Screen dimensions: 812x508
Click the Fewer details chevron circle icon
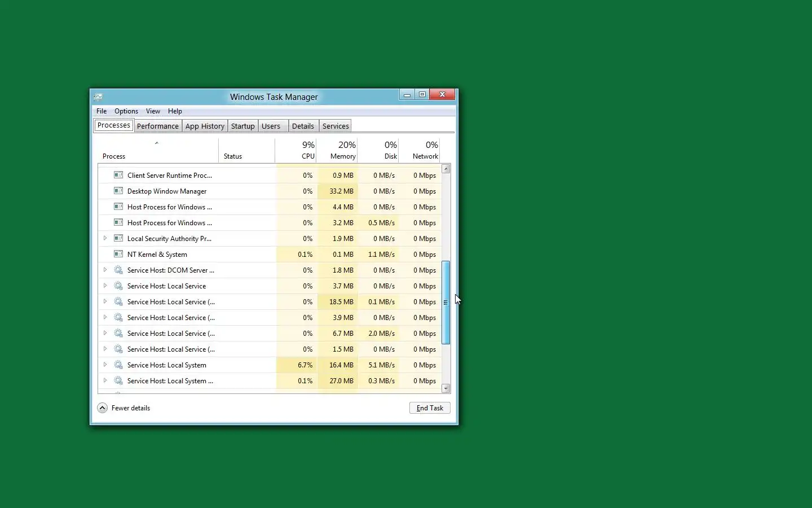(102, 408)
